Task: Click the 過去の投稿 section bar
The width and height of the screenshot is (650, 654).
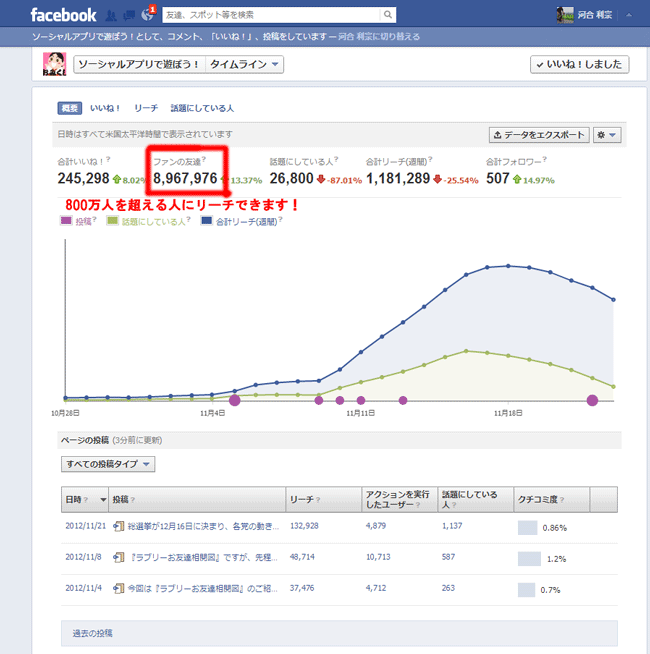Action: pos(339,633)
